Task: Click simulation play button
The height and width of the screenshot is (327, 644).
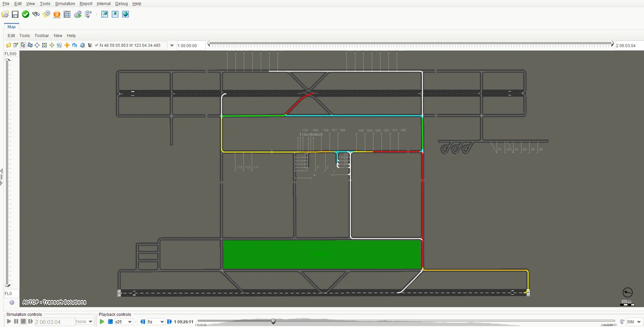Action: (x=9, y=322)
